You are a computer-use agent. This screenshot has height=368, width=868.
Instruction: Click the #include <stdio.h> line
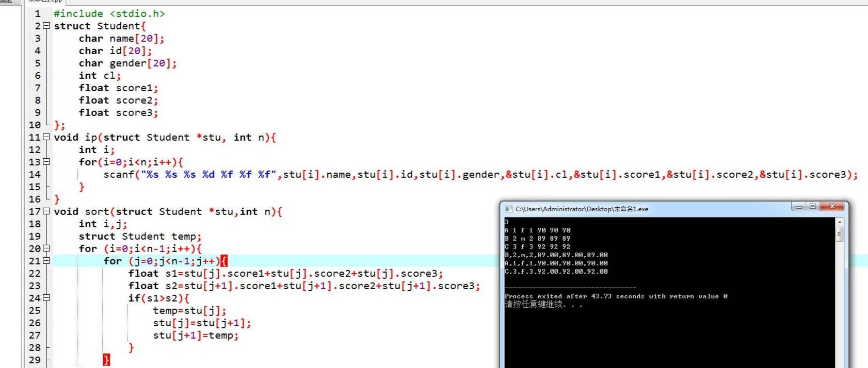109,13
